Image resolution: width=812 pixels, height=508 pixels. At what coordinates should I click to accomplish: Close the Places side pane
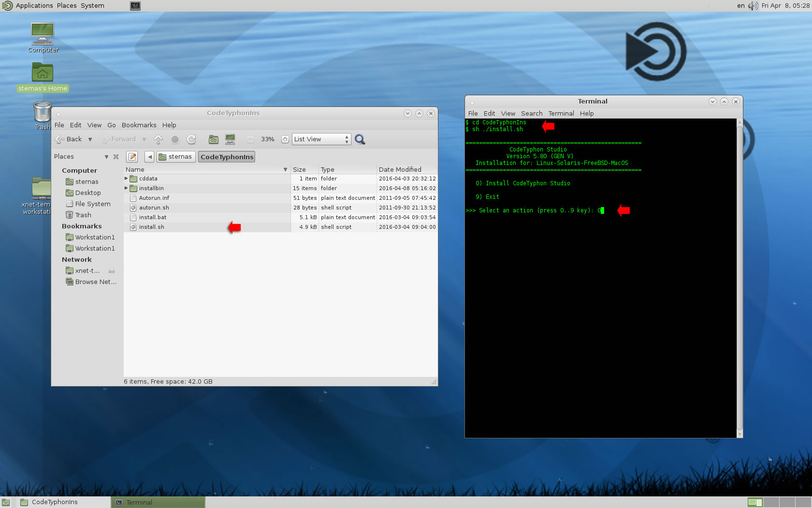(x=116, y=157)
